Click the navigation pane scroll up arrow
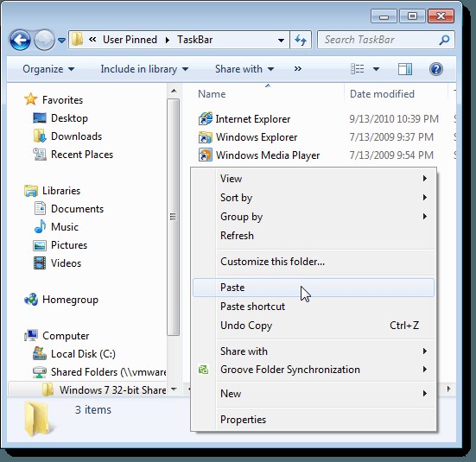The width and height of the screenshot is (476, 462). [x=174, y=91]
